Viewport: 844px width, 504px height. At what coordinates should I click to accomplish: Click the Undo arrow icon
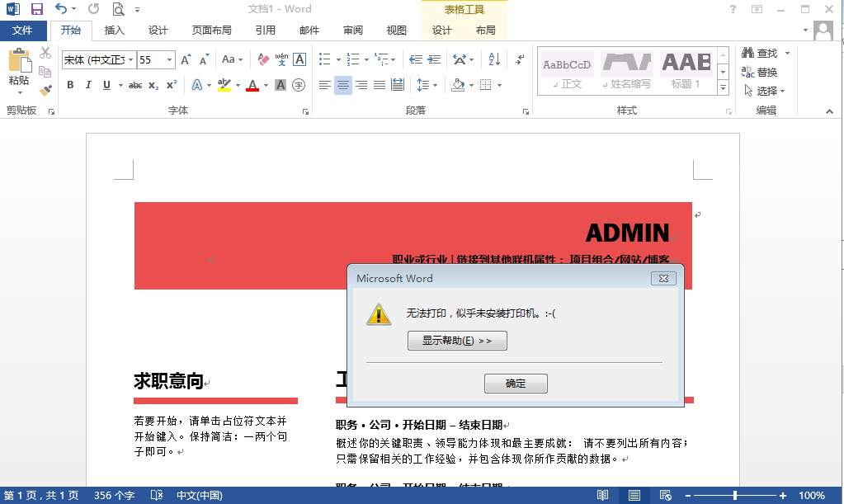61,9
